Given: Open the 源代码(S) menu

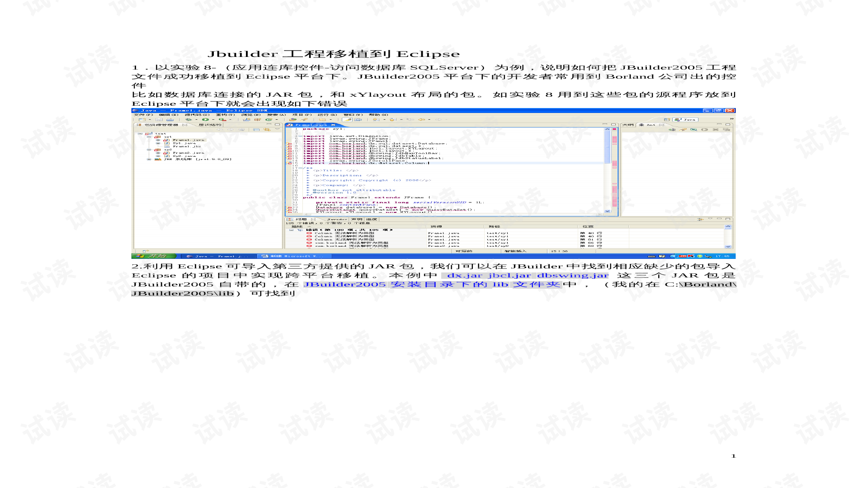Looking at the screenshot, I should pyautogui.click(x=197, y=115).
